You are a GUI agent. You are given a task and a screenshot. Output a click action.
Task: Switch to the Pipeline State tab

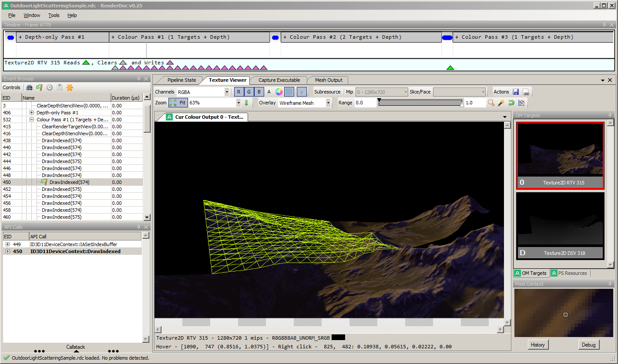point(181,80)
